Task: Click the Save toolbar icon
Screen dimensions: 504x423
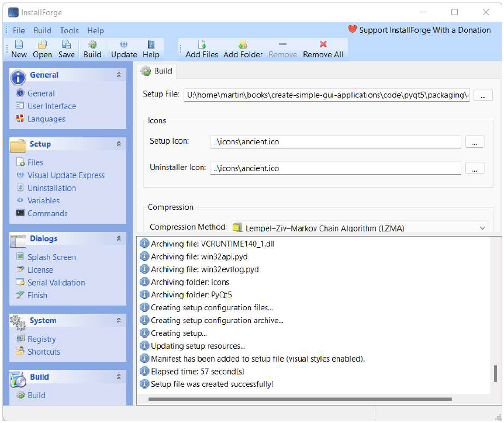Action: click(66, 44)
